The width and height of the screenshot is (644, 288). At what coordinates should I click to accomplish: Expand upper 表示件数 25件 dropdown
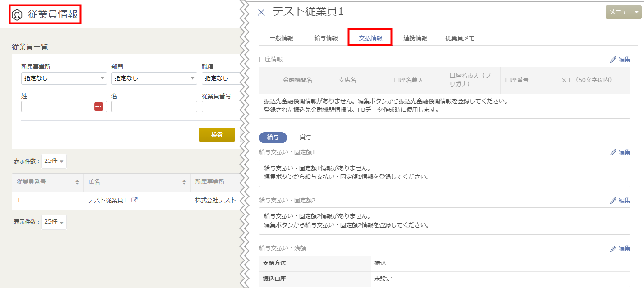pos(54,161)
